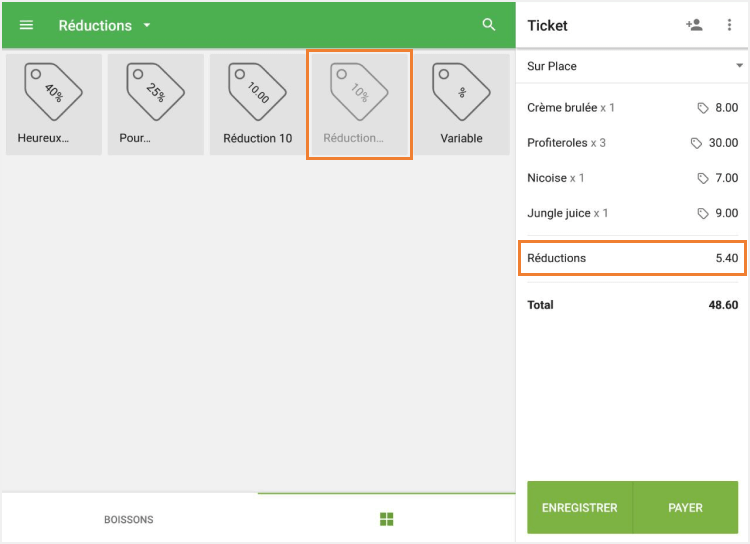750x544 pixels.
Task: Open the ticket three-dot options menu
Action: pos(729,25)
